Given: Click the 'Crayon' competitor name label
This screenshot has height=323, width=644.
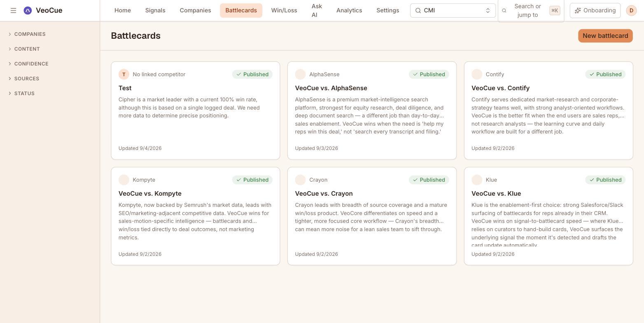Looking at the screenshot, I should 318,180.
